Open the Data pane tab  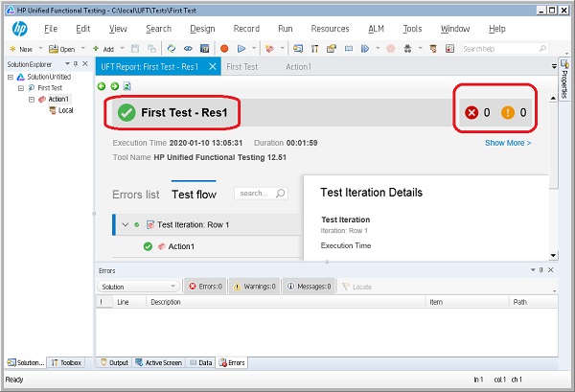(201, 362)
